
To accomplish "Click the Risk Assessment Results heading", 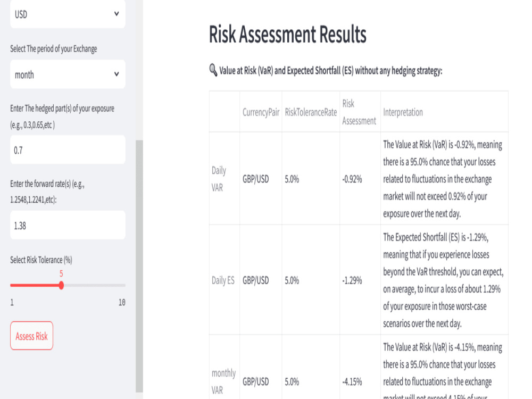I will 287,35.
